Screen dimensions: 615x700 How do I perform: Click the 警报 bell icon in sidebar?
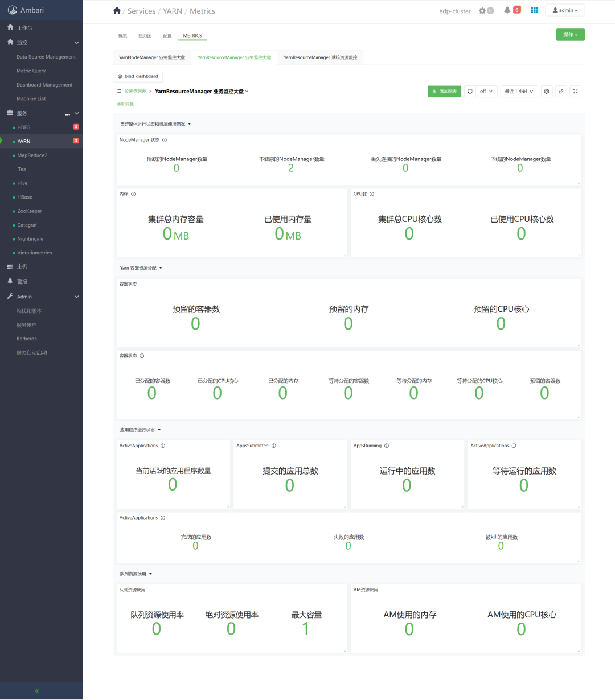point(10,281)
